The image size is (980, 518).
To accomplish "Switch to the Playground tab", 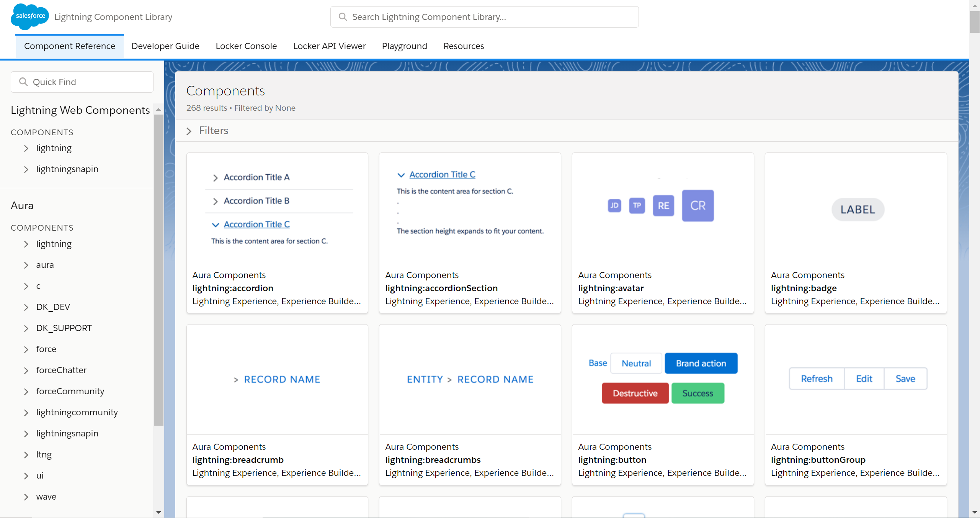I will click(404, 46).
